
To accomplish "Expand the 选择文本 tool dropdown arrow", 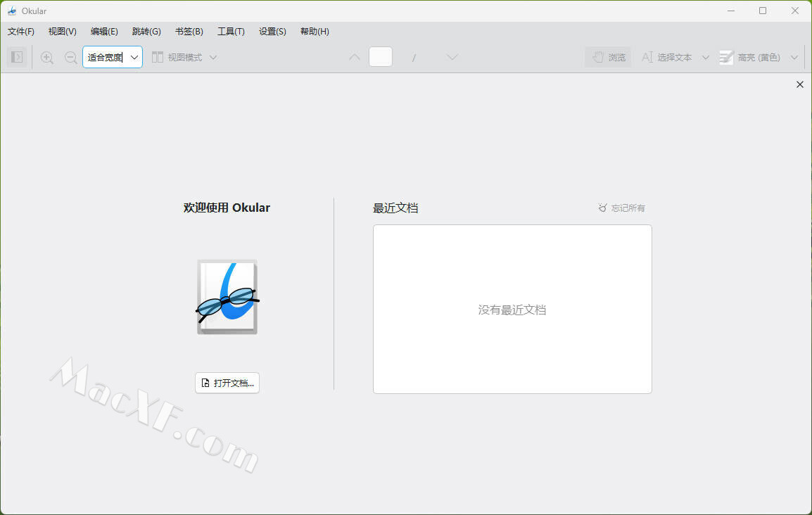I will point(705,58).
